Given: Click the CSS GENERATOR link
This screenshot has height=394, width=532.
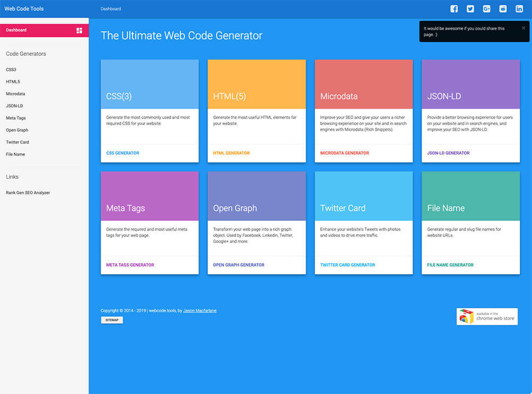Looking at the screenshot, I should tap(122, 153).
